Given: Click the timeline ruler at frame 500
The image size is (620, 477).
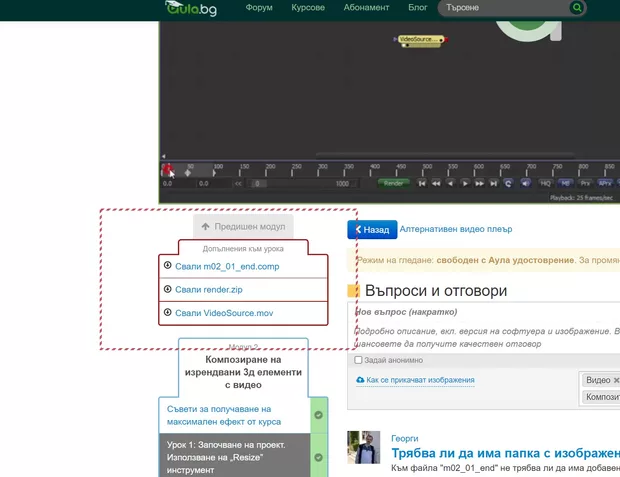Looking at the screenshot, I should coord(423,170).
